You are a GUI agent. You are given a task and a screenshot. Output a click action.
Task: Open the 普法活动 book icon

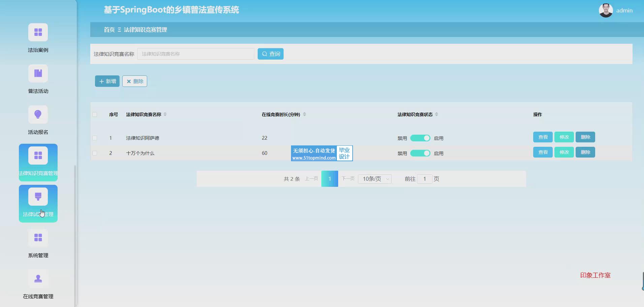pos(38,74)
